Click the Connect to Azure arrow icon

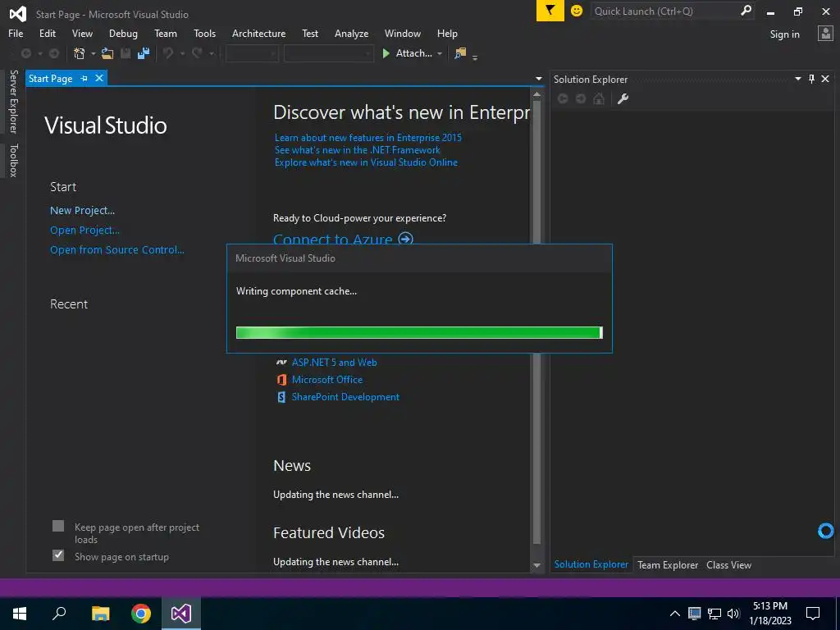tap(406, 238)
